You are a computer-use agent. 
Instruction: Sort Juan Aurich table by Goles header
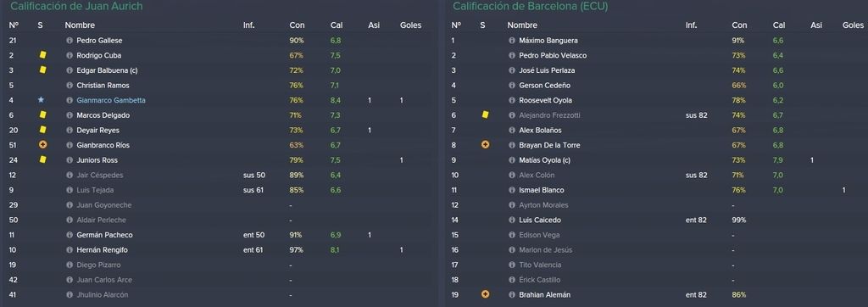[411, 25]
